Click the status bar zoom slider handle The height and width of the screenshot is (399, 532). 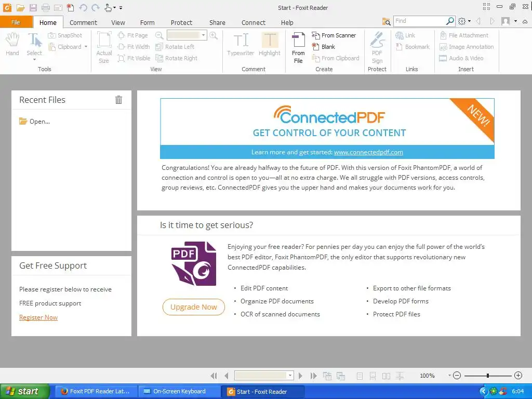coord(487,376)
